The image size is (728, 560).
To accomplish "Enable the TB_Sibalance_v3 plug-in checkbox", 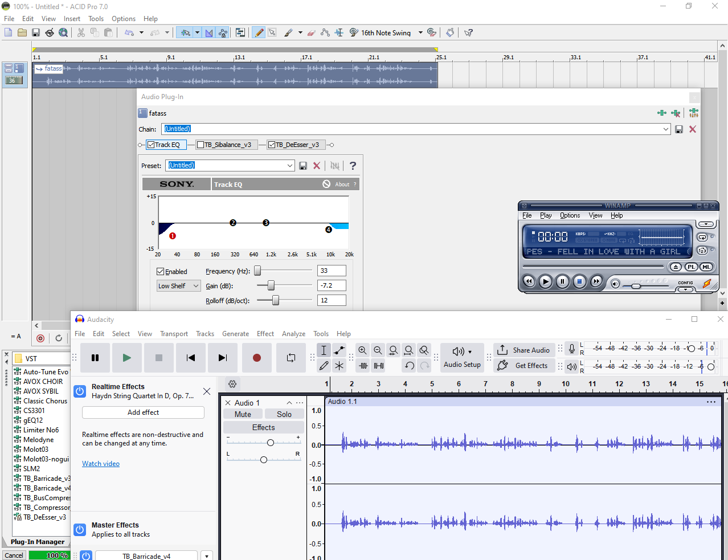I will (x=201, y=145).
